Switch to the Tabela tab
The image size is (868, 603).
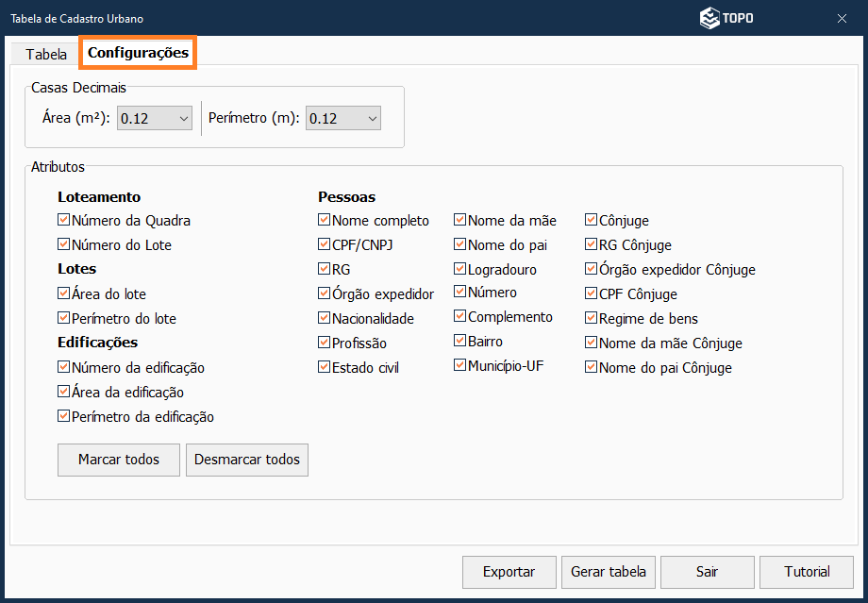(46, 54)
